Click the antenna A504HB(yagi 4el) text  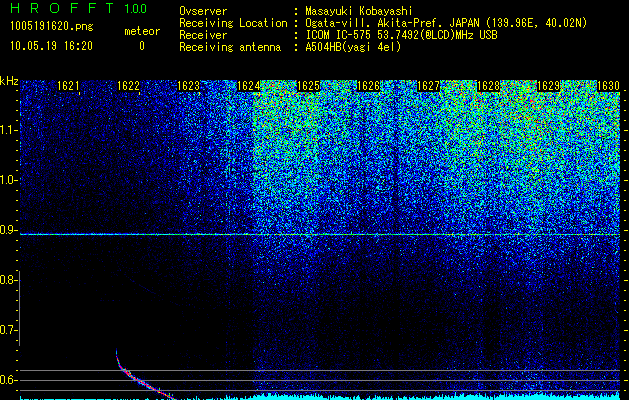(353, 47)
